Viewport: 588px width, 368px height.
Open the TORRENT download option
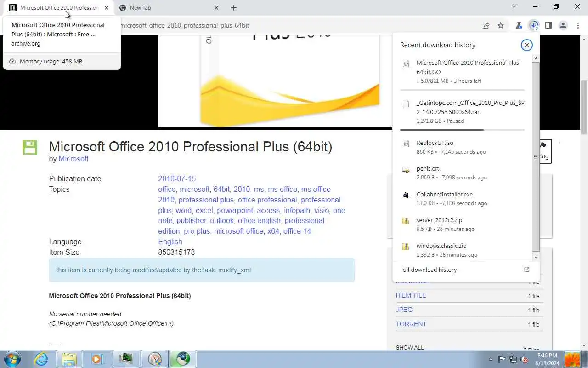[411, 324]
